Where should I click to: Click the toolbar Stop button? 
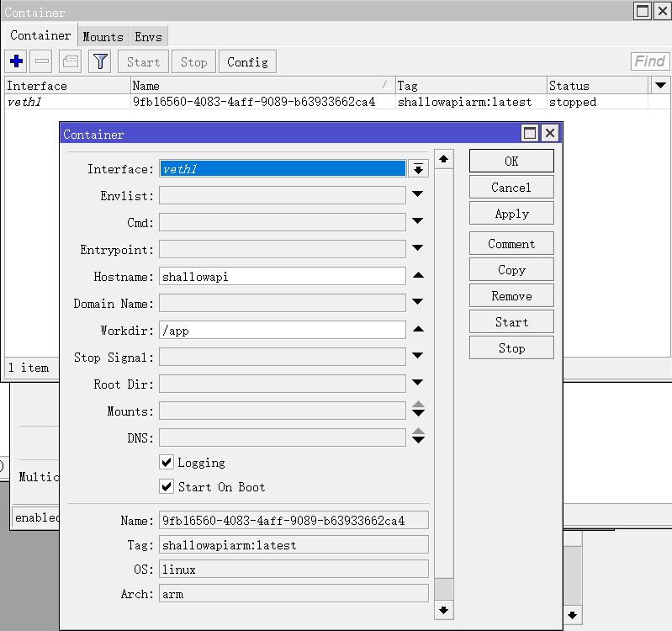(193, 61)
